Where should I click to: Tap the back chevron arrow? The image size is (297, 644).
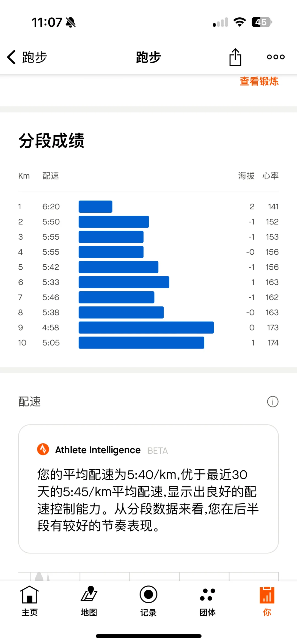point(11,57)
